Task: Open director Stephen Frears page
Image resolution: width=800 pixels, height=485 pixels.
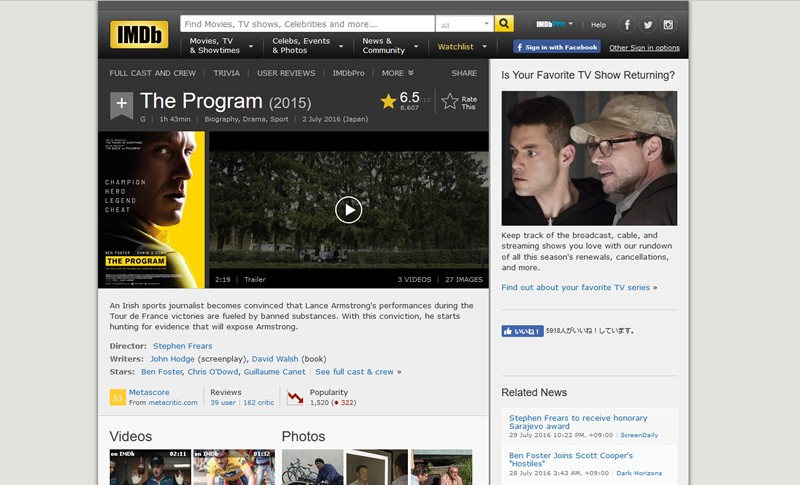Action: 183,346
